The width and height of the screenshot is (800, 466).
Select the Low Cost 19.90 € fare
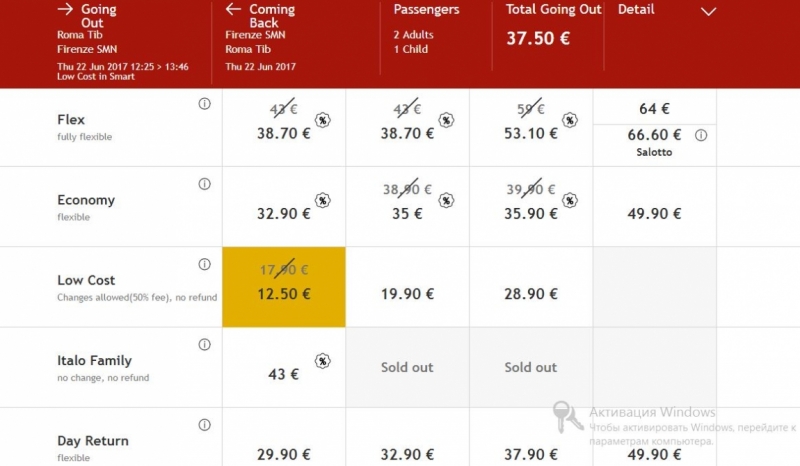pyautogui.click(x=407, y=287)
